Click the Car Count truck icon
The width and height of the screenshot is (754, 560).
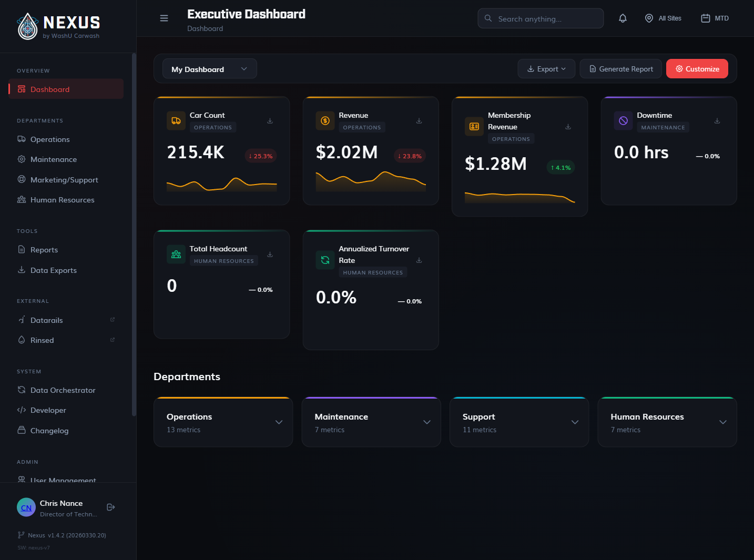176,121
